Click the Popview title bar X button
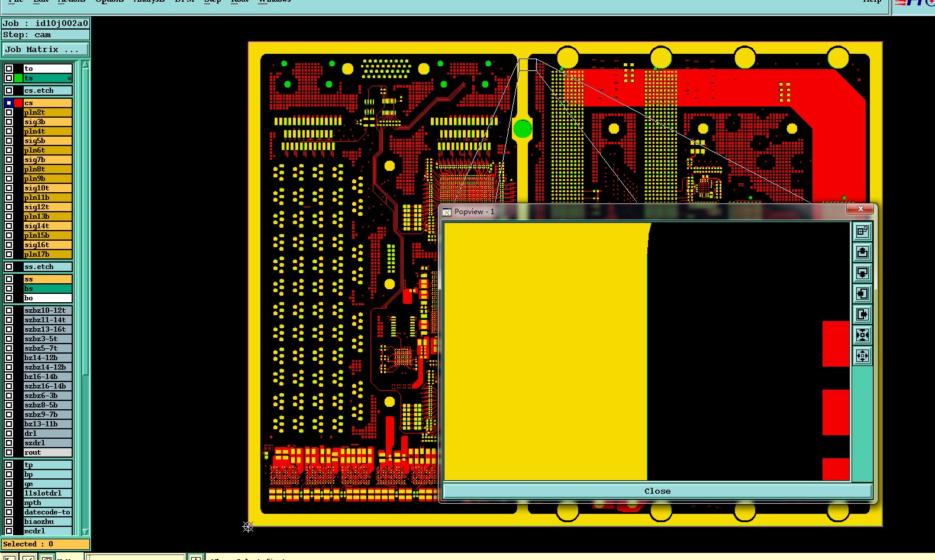This screenshot has width=935, height=560. click(x=860, y=209)
